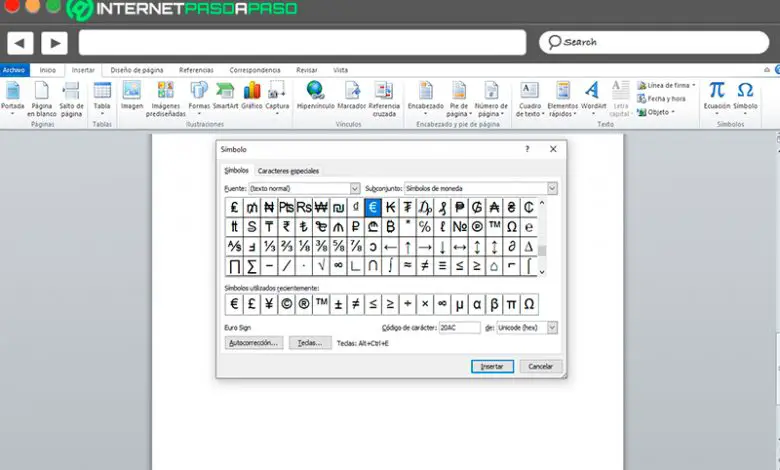
Task: Open the Símbolo ribbon menu
Action: tap(745, 98)
